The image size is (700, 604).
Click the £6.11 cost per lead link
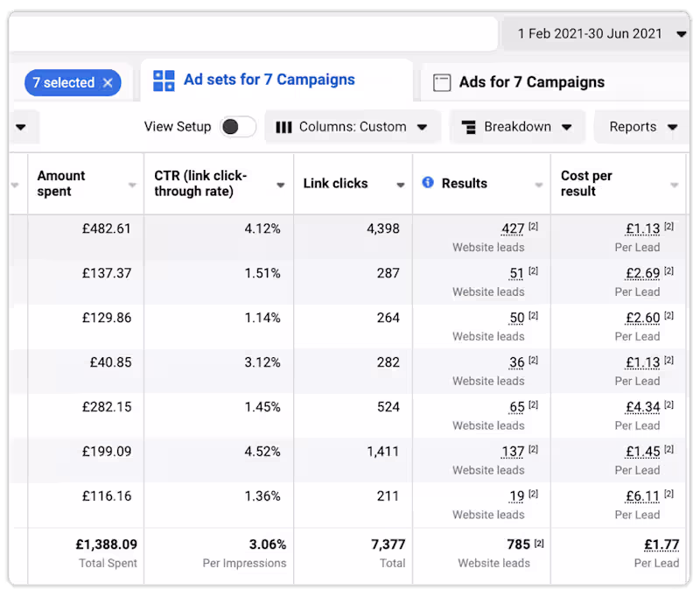pyautogui.click(x=642, y=496)
